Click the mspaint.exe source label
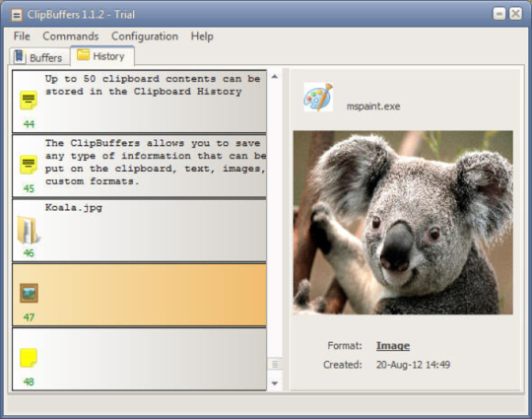Viewport: 532px width, 419px height. tap(373, 106)
